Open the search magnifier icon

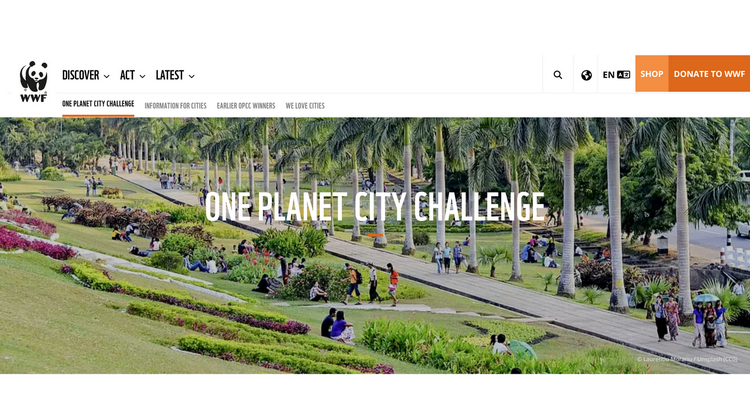[558, 75]
